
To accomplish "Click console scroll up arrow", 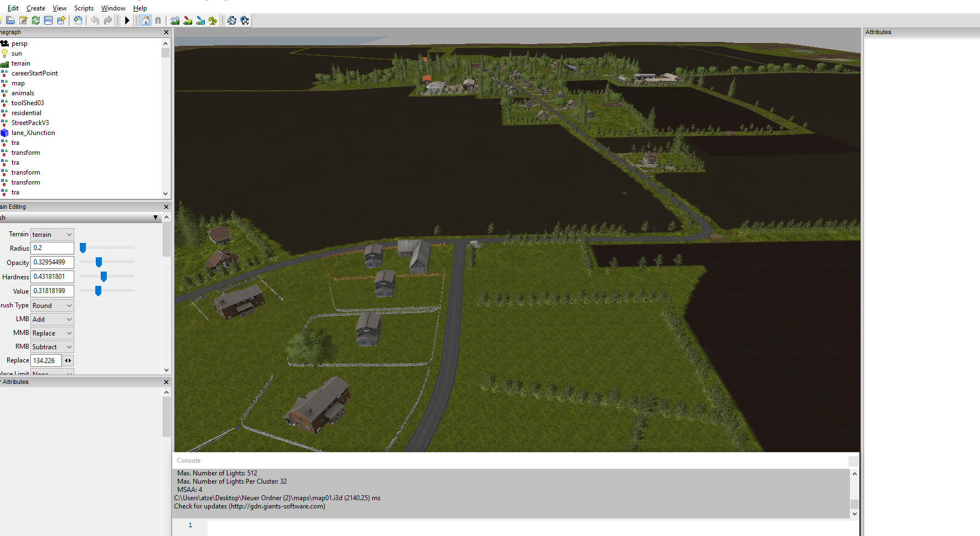I will (854, 474).
